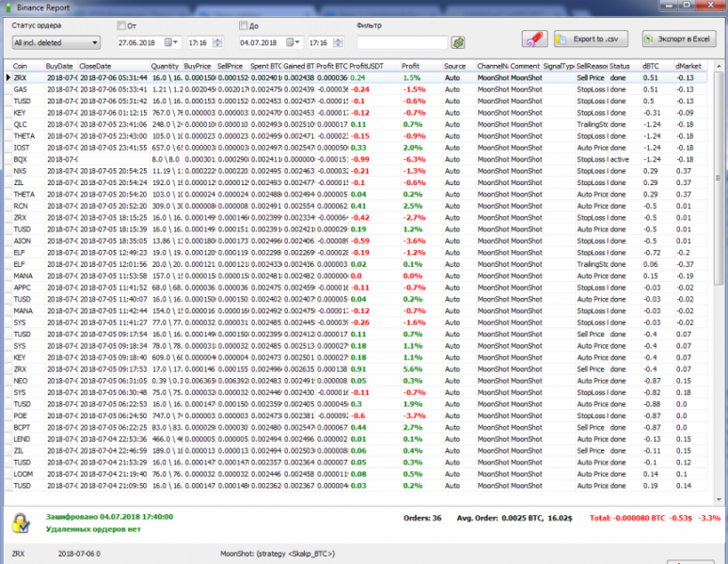Select the BCPT order row
The height and width of the screenshot is (564, 728).
(356, 427)
